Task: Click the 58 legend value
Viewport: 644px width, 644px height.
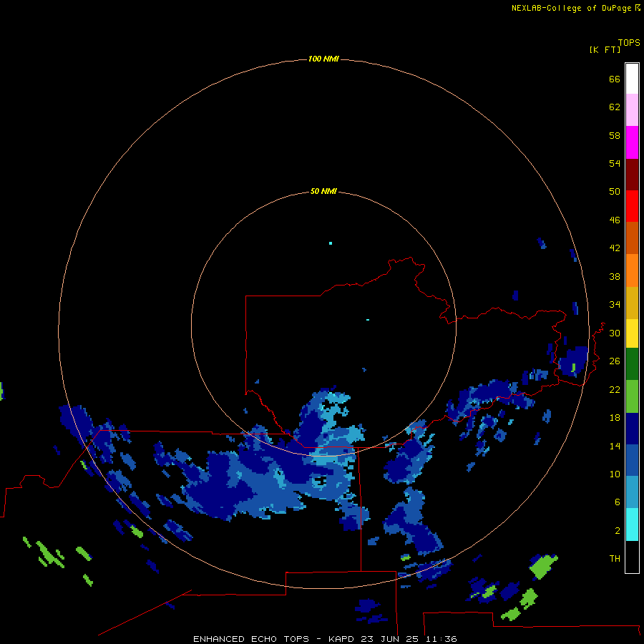Action: (615, 135)
